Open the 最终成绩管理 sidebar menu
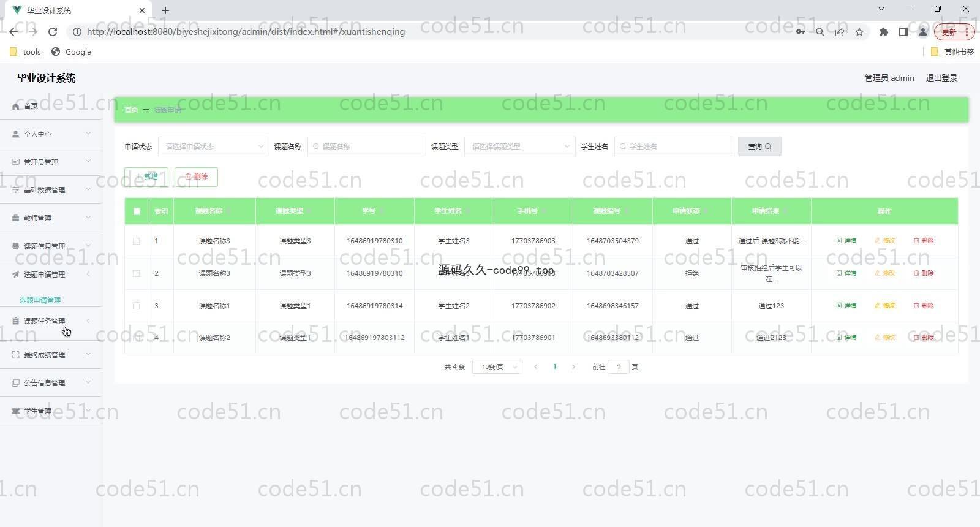Viewport: 980px width, 527px height. click(x=50, y=355)
